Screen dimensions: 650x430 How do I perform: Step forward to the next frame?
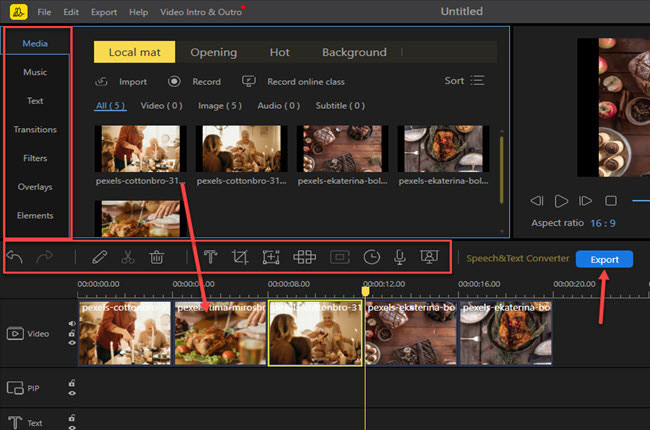(x=585, y=201)
